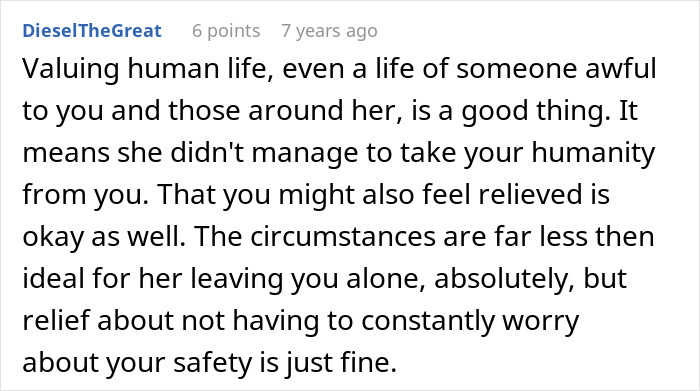This screenshot has width=700, height=391.
Task: Click the word circumstances in the comment
Action: [x=342, y=236]
